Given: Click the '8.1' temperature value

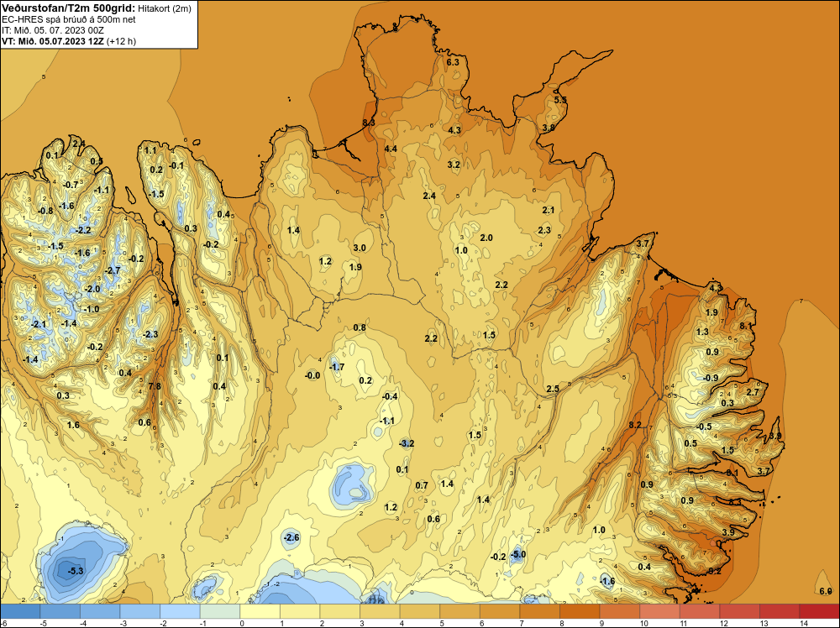Looking at the screenshot, I should [x=746, y=326].
